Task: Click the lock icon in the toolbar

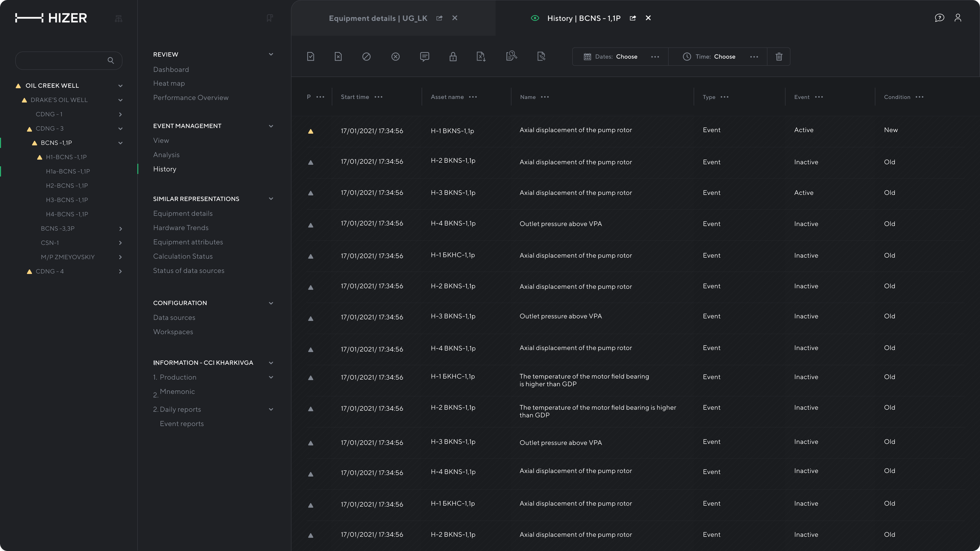Action: [453, 56]
